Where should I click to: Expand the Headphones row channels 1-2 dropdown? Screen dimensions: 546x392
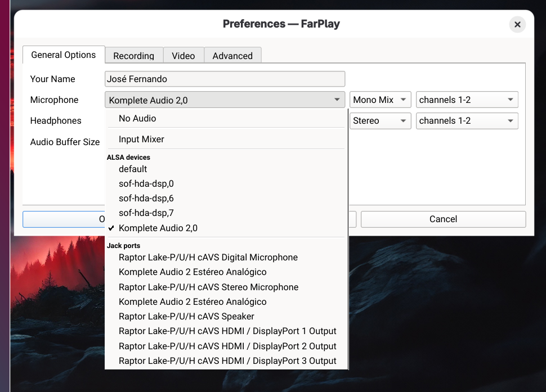(x=467, y=121)
